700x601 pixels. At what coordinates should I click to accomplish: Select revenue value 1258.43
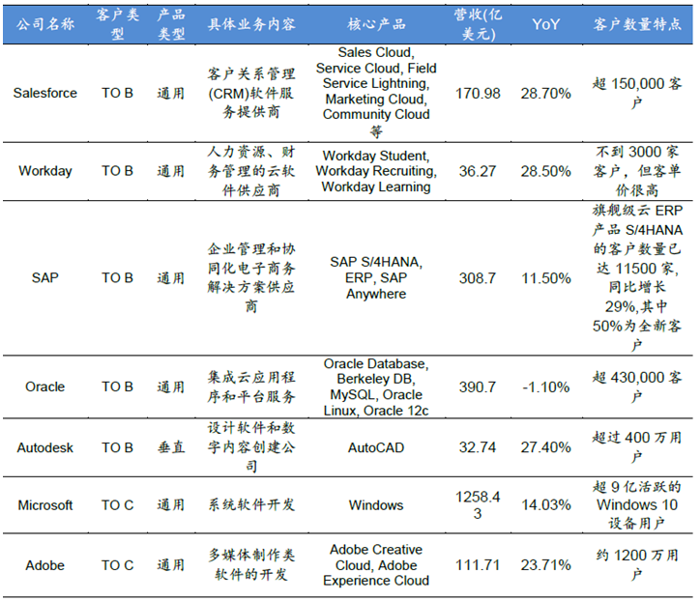click(x=478, y=505)
